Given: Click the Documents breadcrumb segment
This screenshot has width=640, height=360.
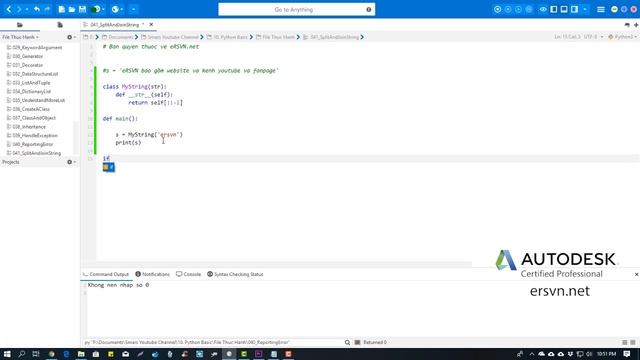Looking at the screenshot, I should coord(118,37).
